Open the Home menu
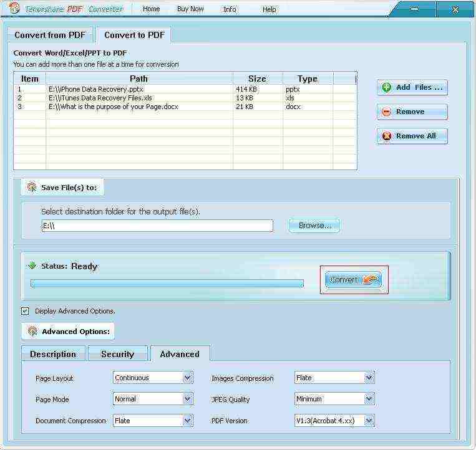 click(x=151, y=9)
